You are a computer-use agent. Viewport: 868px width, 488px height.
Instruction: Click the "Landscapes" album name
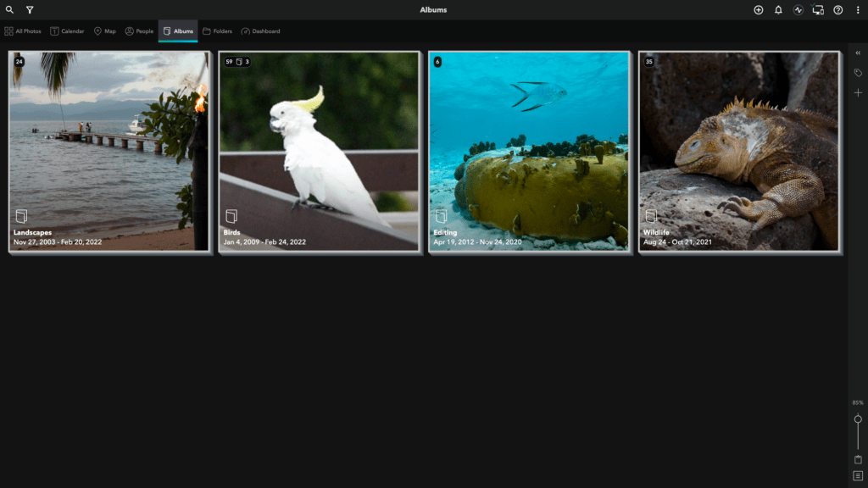tap(33, 232)
